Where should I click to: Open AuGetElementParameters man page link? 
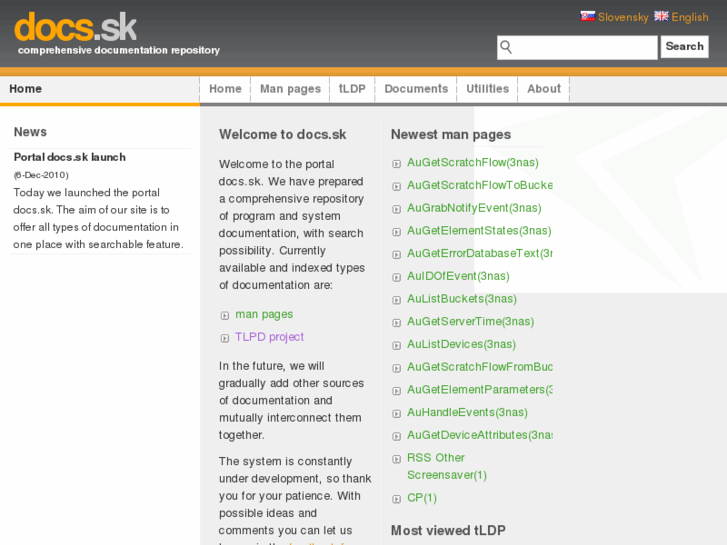tap(479, 390)
